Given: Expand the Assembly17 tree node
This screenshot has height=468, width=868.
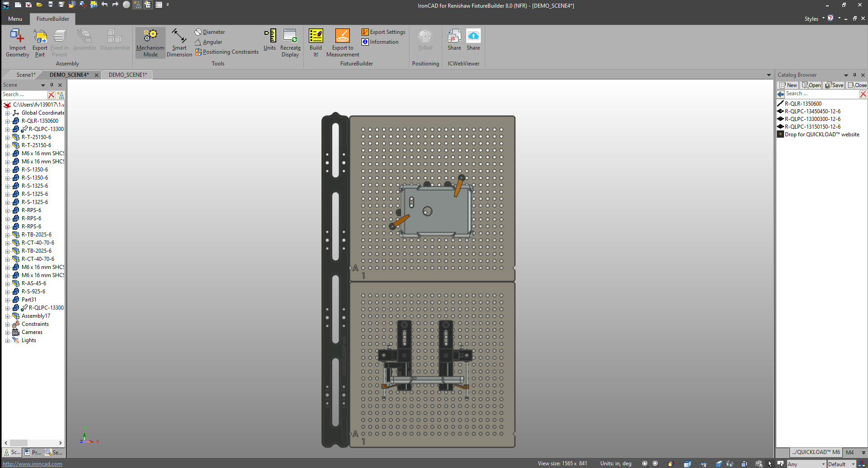Looking at the screenshot, I should click(x=7, y=316).
